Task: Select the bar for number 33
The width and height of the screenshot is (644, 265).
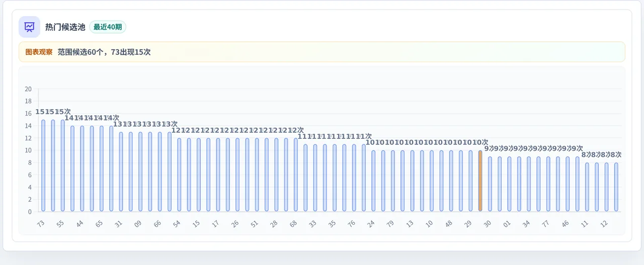Action: pyautogui.click(x=315, y=178)
